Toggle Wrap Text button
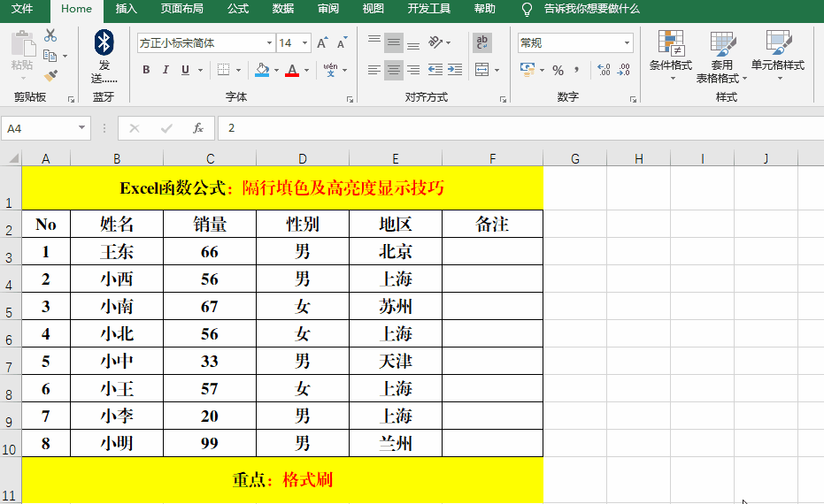Viewport: 824px width, 504px height. (482, 42)
